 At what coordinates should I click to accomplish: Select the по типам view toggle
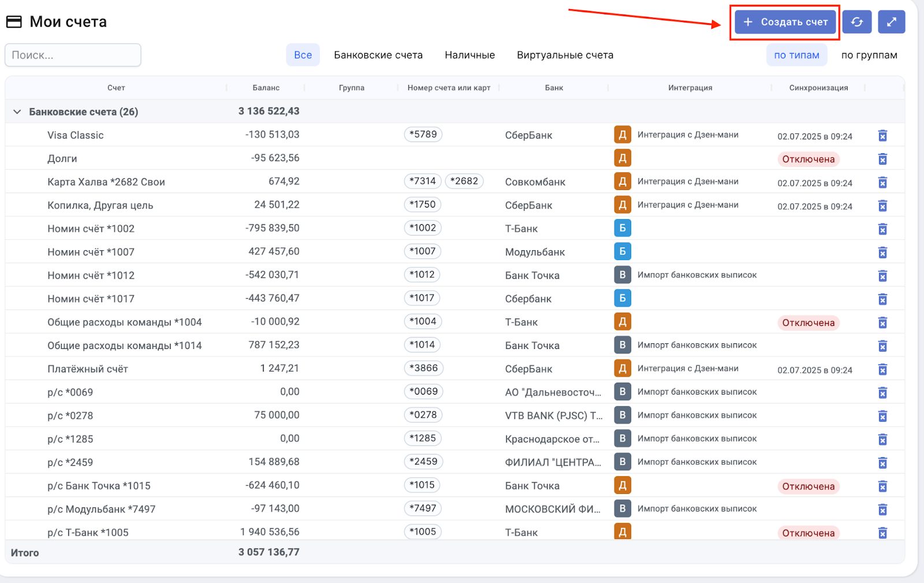click(x=796, y=55)
